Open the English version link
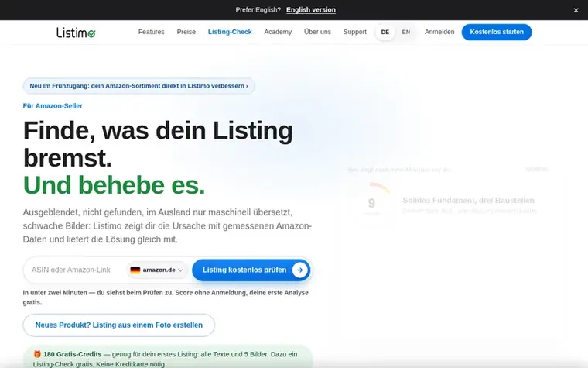Viewport: 588px width, 368px height. point(311,10)
